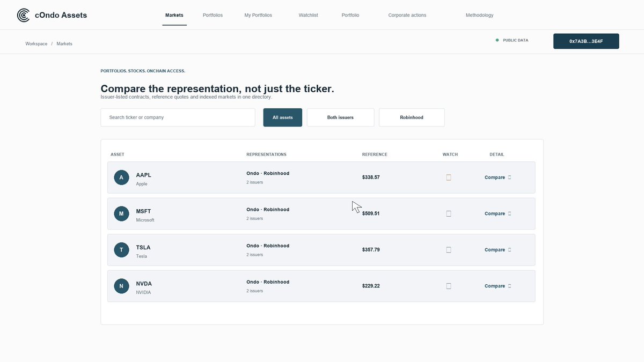
Task: Go to the My Portfolios tab
Action: click(x=258, y=15)
